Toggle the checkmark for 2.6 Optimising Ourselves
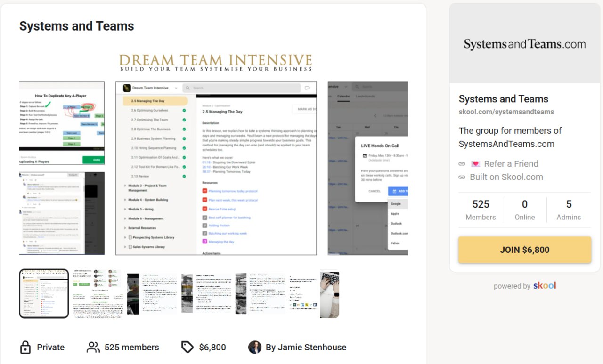 (x=184, y=110)
